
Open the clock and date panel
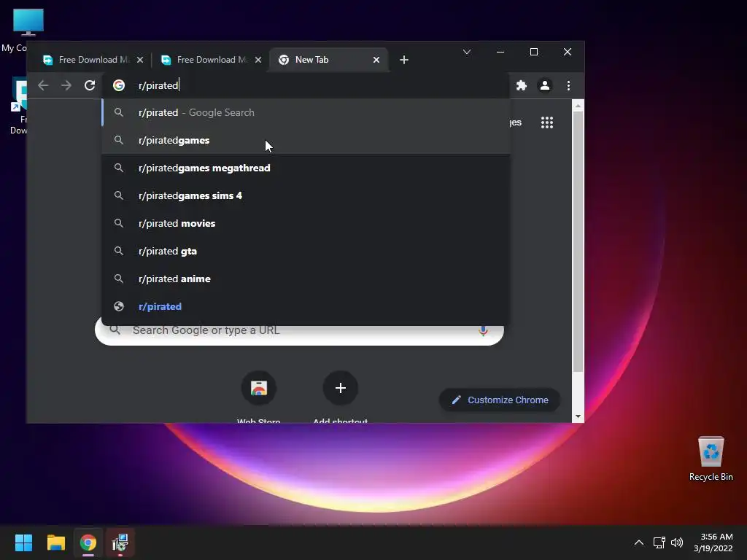coord(713,542)
